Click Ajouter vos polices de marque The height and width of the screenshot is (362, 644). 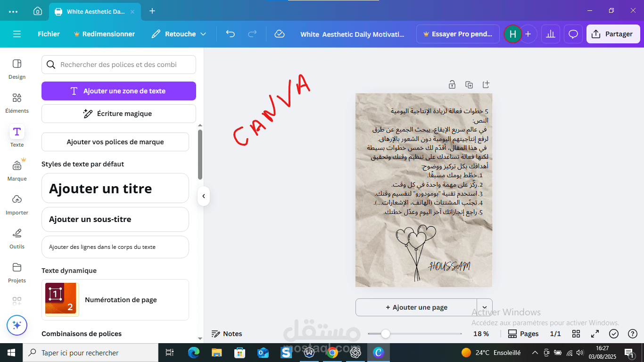point(116,142)
